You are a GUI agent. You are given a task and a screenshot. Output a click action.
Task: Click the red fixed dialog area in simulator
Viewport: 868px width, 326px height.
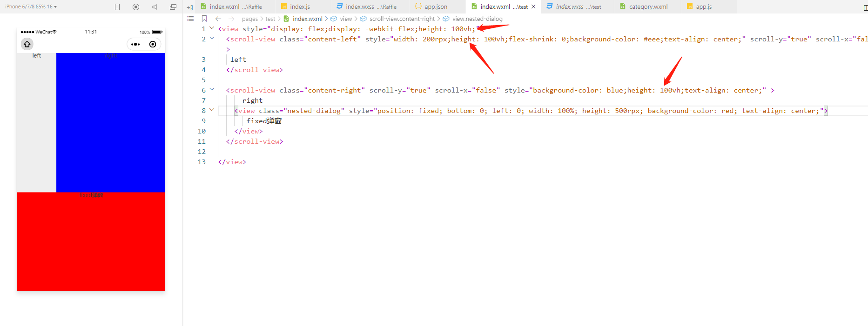click(91, 242)
